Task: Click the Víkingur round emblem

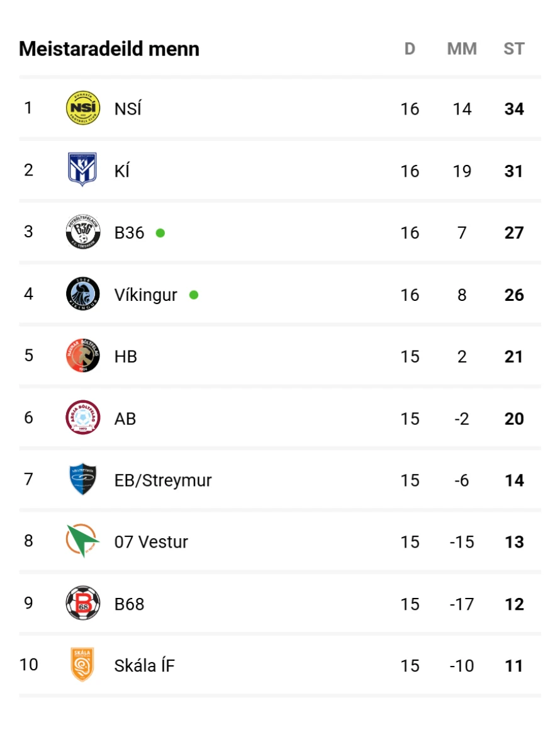Action: [82, 294]
